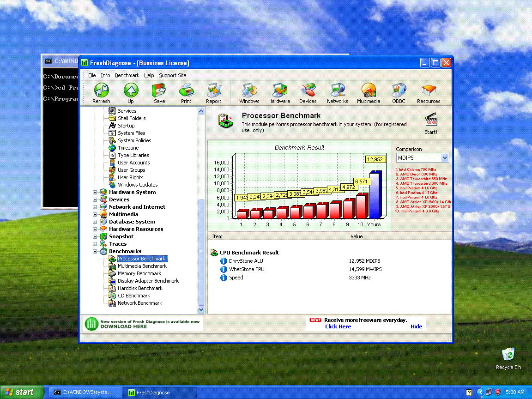The height and width of the screenshot is (399, 532).
Task: Click the DhryStone ALU info icon
Action: (x=224, y=261)
